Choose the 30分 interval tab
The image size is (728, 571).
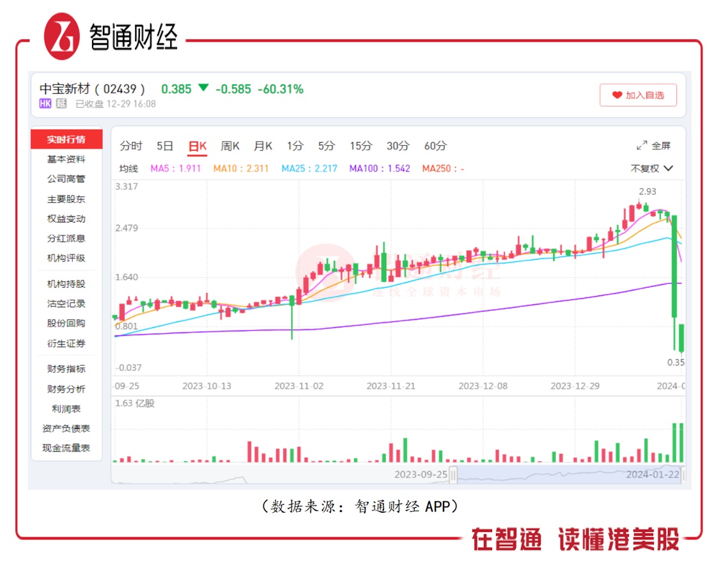tap(398, 146)
